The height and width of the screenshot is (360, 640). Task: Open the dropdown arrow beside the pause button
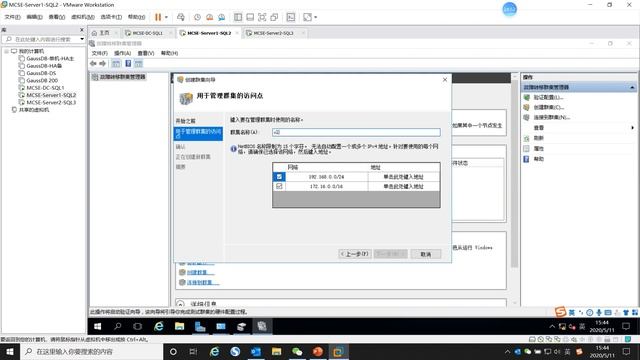[x=166, y=17]
